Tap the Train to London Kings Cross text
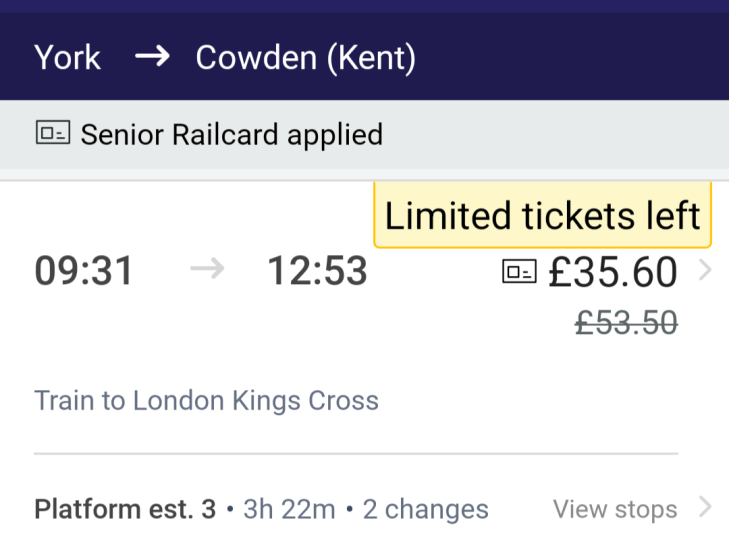 click(x=206, y=401)
